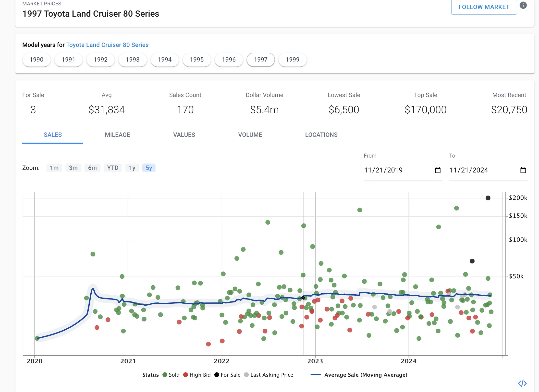539x392 pixels.
Task: Open Toyota Land Cruiser 80 Series link
Action: point(107,45)
